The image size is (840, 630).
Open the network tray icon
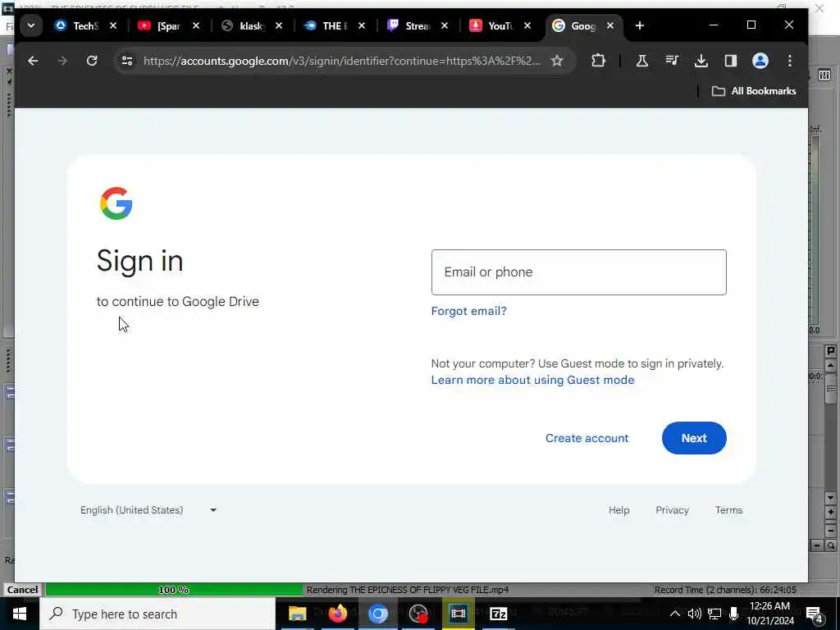pos(714,614)
